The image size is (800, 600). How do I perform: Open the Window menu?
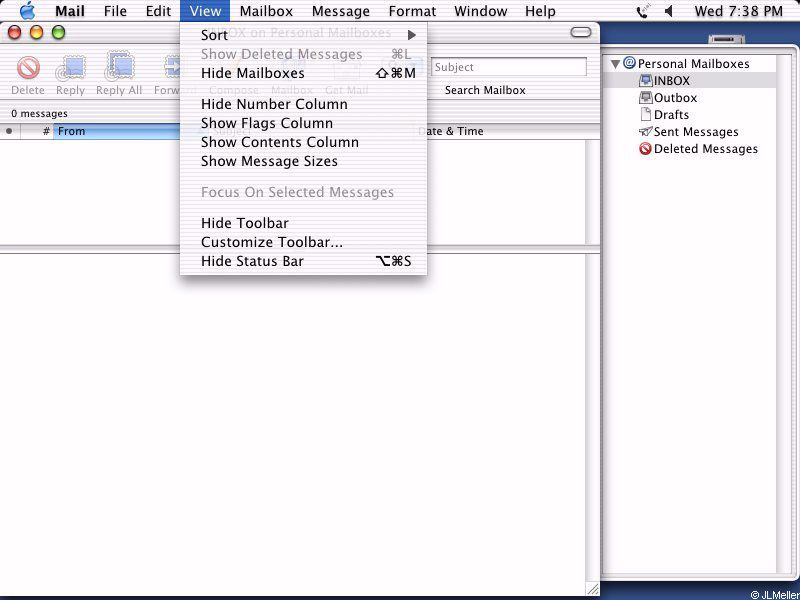click(481, 11)
